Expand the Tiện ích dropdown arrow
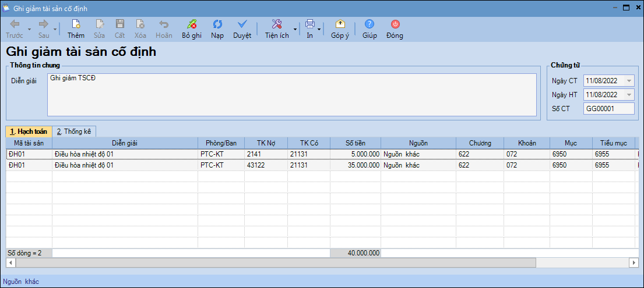Image resolution: width=644 pixels, height=288 pixels. tap(295, 29)
